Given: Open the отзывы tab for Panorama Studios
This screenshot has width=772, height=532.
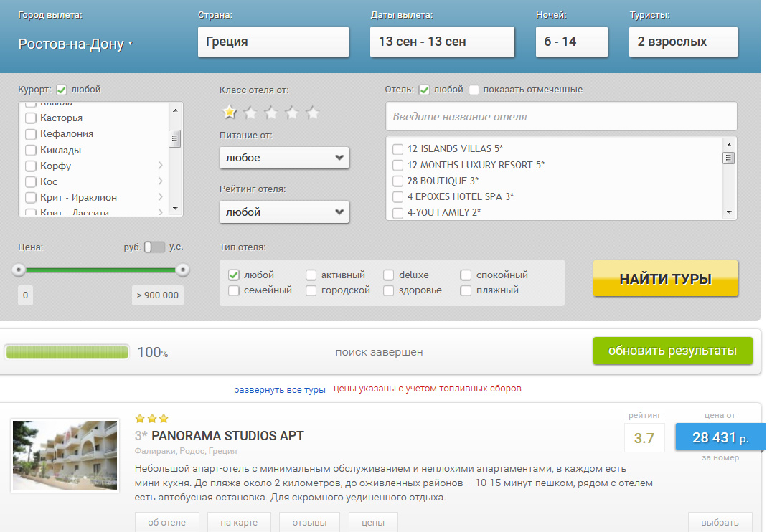Looking at the screenshot, I should pos(309,522).
